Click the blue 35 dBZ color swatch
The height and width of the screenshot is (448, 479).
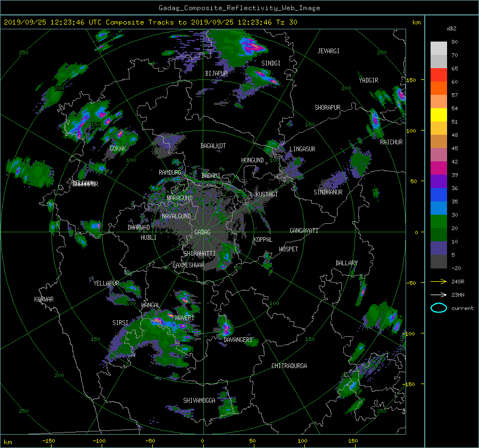(439, 194)
